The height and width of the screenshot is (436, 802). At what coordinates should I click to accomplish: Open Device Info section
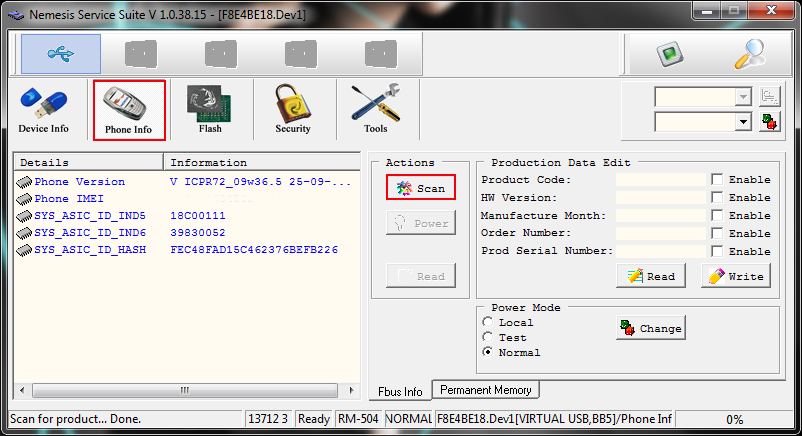tap(43, 110)
